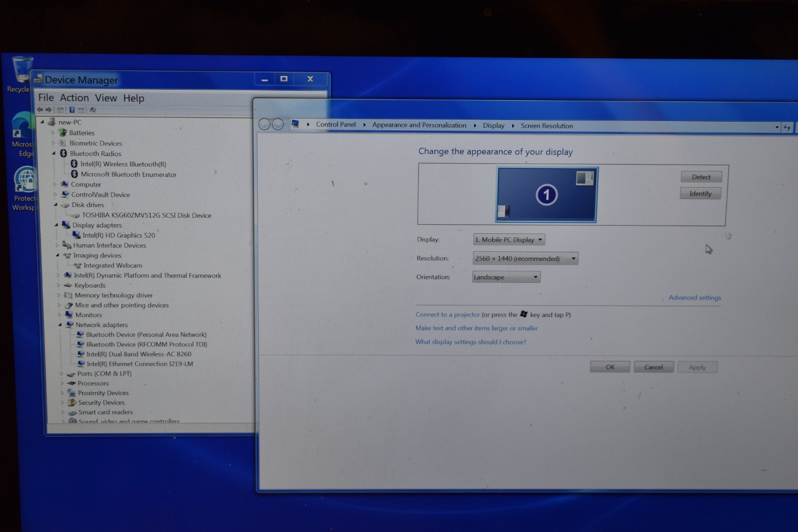Collapse the new-PC root node

[x=42, y=122]
